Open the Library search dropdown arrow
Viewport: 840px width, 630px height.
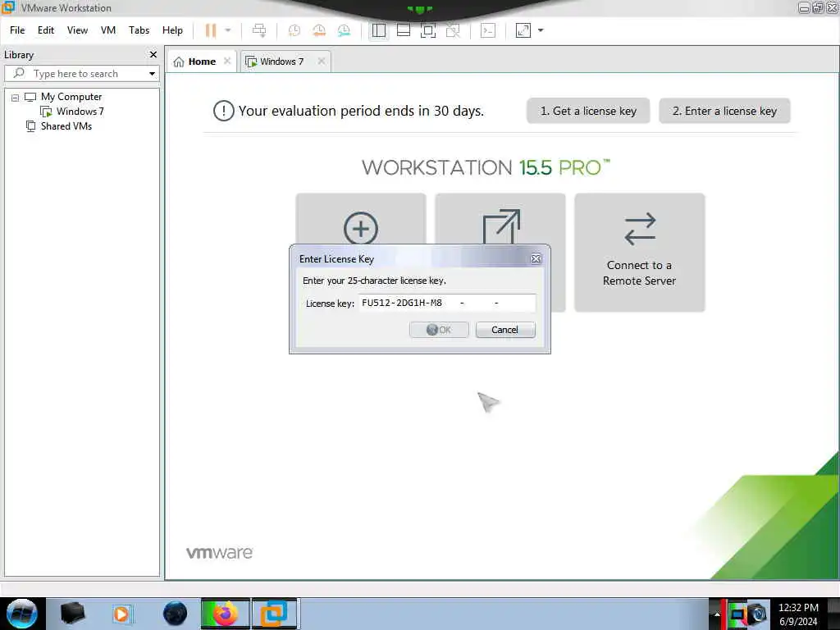(152, 73)
